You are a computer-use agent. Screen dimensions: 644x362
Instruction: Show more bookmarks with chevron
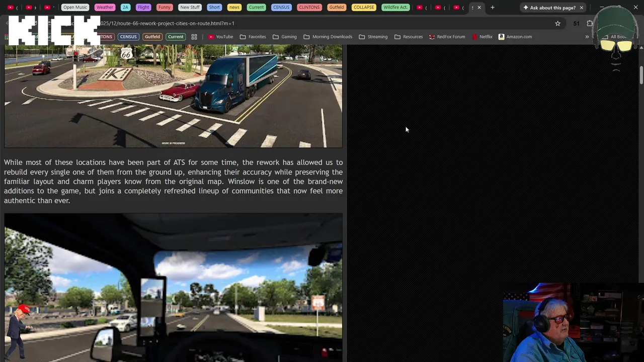pyautogui.click(x=587, y=37)
